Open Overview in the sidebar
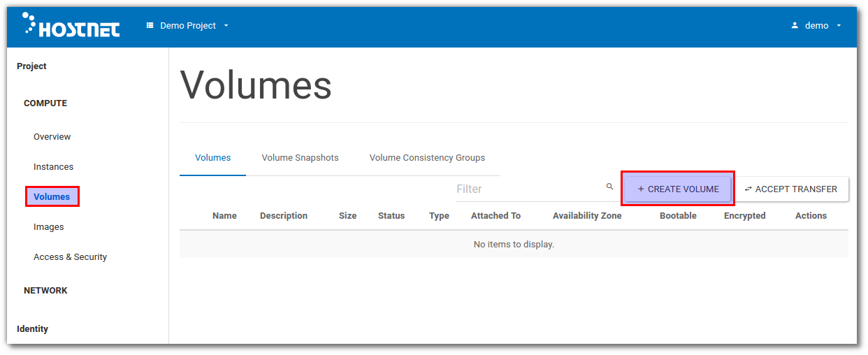Image resolution: width=868 pixels, height=355 pixels. pos(52,137)
